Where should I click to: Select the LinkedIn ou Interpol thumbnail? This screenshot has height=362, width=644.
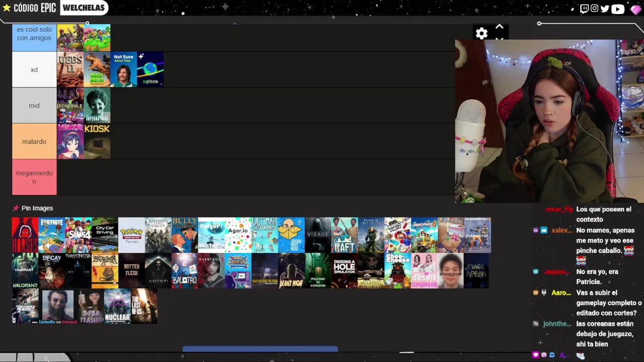click(x=57, y=306)
